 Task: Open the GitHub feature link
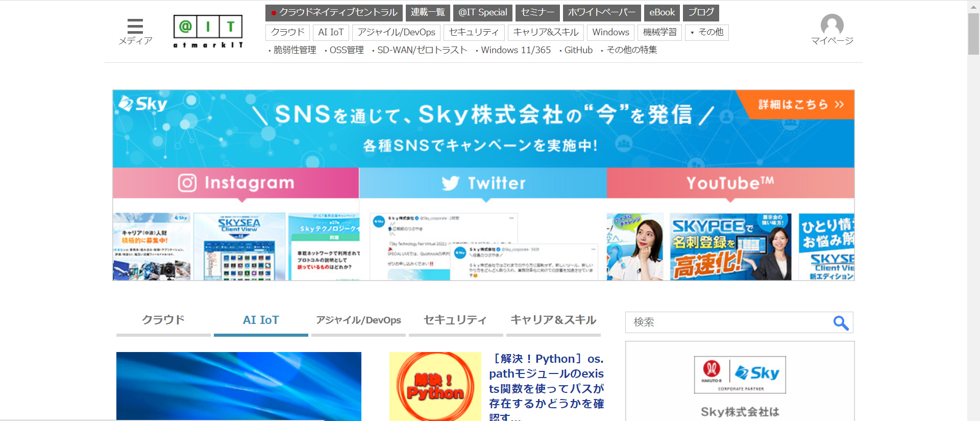pyautogui.click(x=578, y=50)
